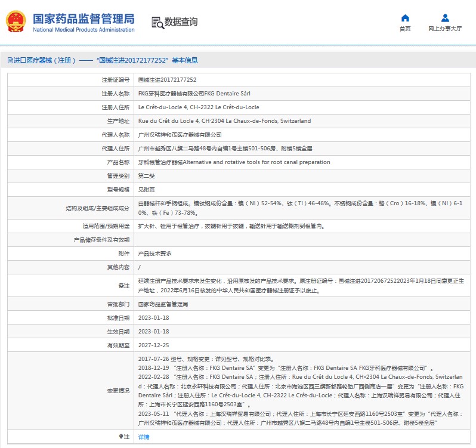Click the bulb icon beside 注
The height and width of the screenshot is (448, 476).
[x=121, y=437]
